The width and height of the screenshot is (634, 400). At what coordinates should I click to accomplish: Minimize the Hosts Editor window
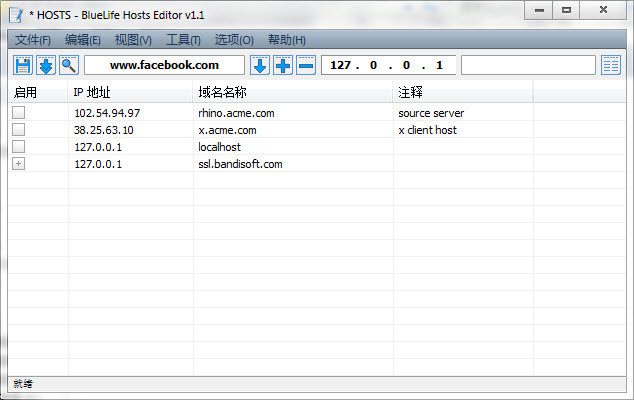539,10
